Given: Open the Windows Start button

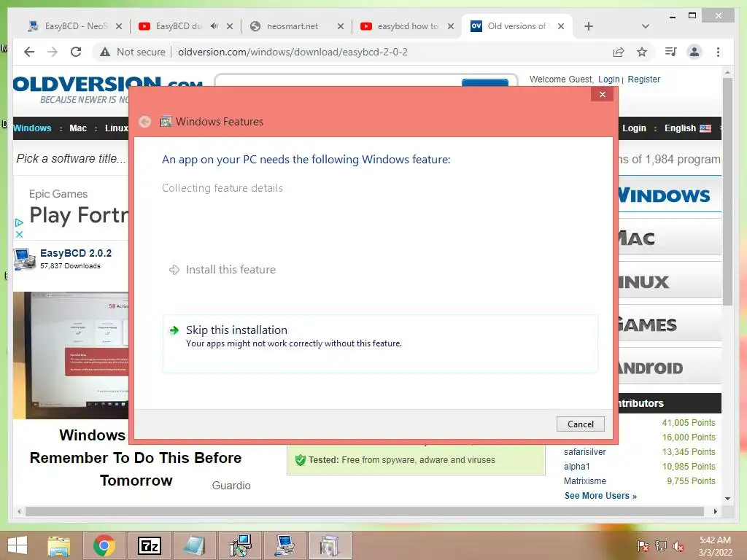Looking at the screenshot, I should tap(18, 545).
